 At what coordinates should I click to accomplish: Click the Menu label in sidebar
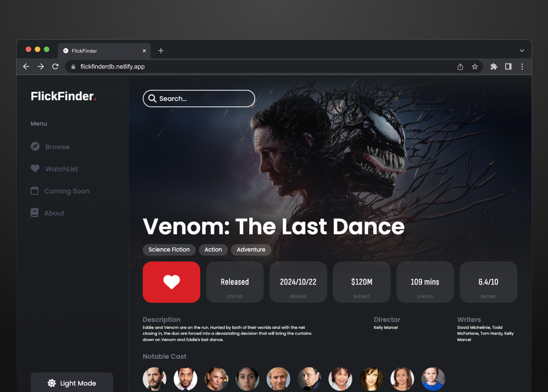click(39, 124)
